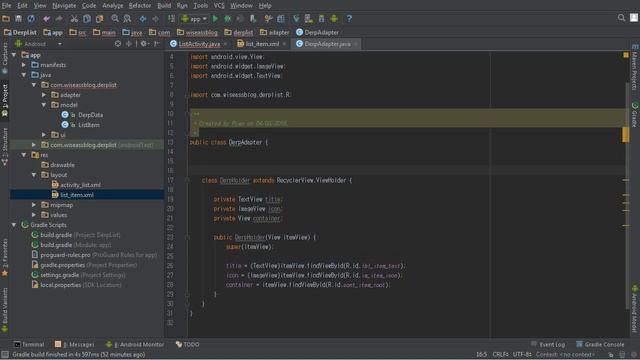This screenshot has width=640, height=360.
Task: Switch to list_item.xml editor tab
Action: [x=262, y=44]
